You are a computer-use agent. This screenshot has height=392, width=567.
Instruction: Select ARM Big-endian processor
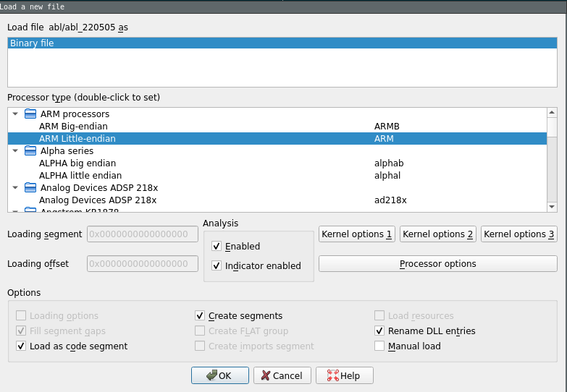(73, 127)
